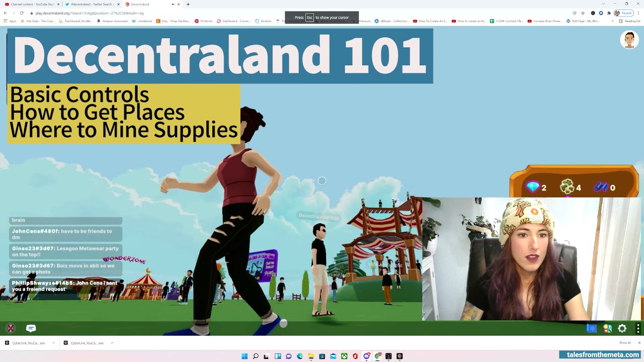The image size is (644, 362).
Task: Expand second CyberLink download options arrow
Action: click(112, 343)
